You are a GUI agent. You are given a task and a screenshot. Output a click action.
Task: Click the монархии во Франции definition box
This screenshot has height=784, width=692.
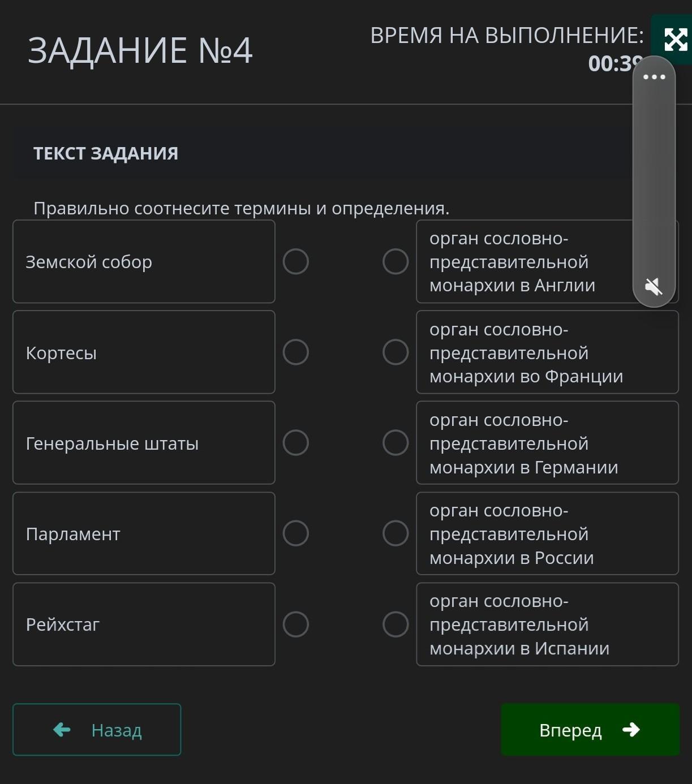(547, 352)
